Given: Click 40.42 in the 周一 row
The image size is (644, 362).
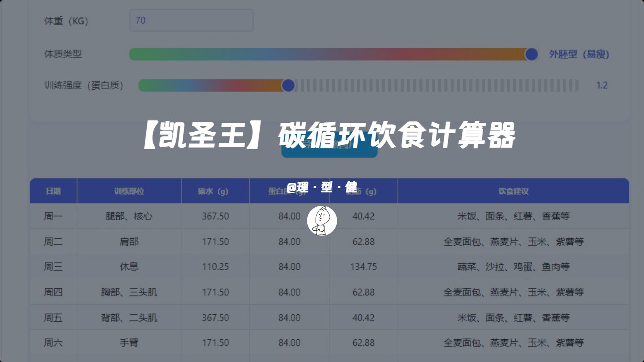Looking at the screenshot, I should [364, 216].
